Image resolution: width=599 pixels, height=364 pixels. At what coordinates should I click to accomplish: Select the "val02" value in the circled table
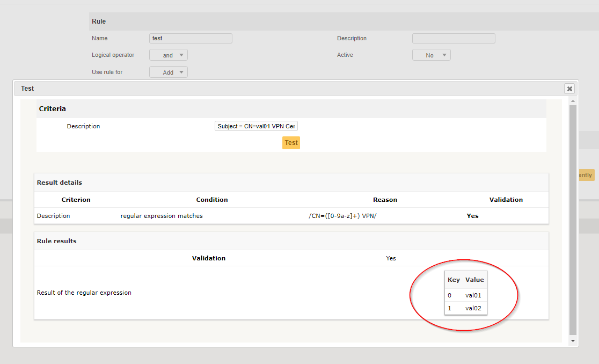[x=473, y=308]
